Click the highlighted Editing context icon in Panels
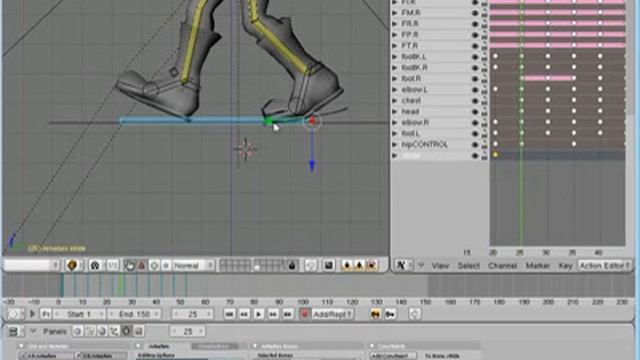This screenshot has width=640, height=360. (126, 331)
